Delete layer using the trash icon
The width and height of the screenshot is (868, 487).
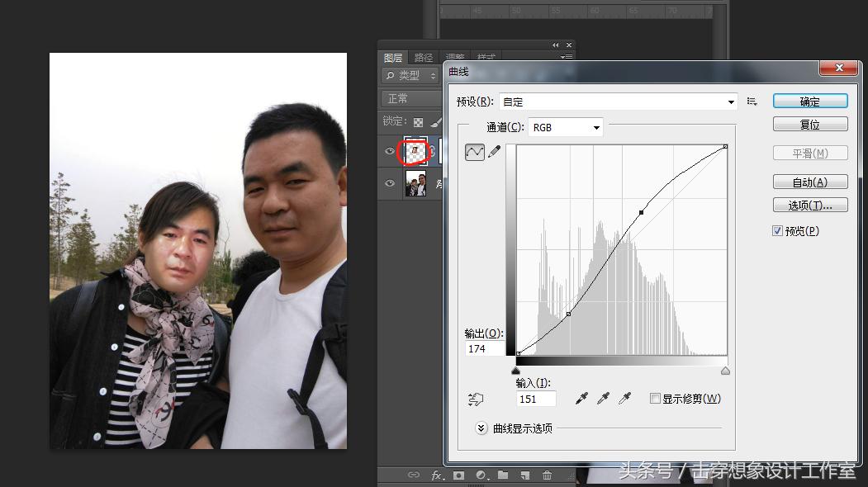548,475
